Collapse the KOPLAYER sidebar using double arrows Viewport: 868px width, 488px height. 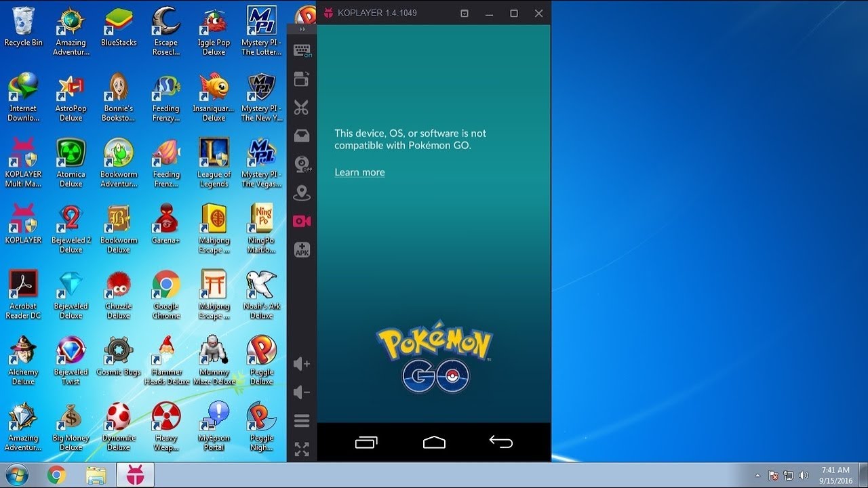click(302, 29)
